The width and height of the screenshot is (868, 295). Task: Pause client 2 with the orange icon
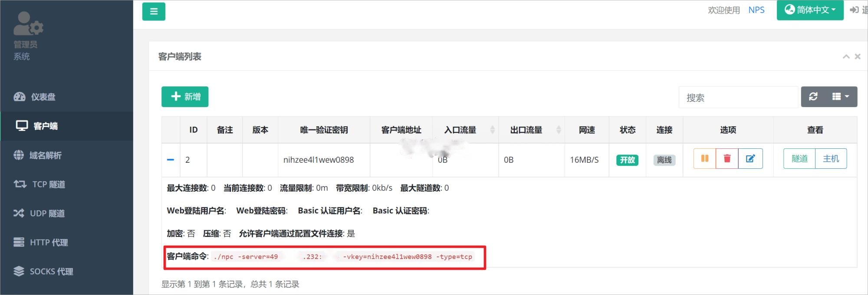(x=705, y=158)
